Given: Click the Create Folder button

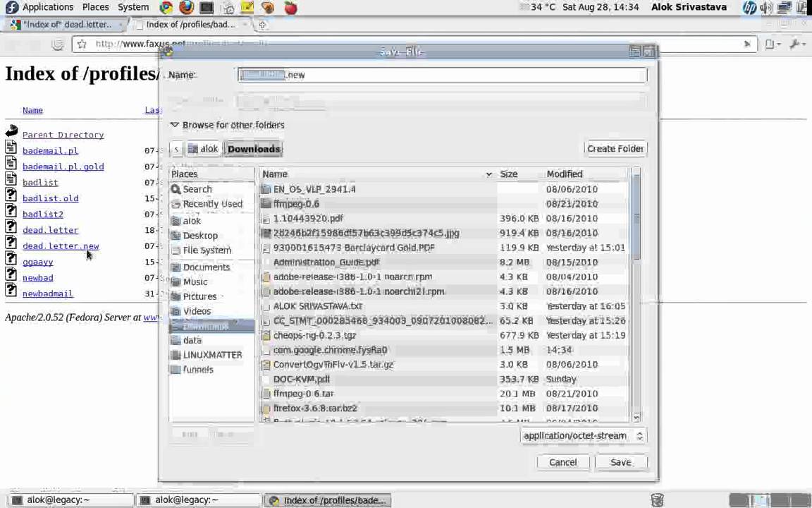Looking at the screenshot, I should 615,149.
